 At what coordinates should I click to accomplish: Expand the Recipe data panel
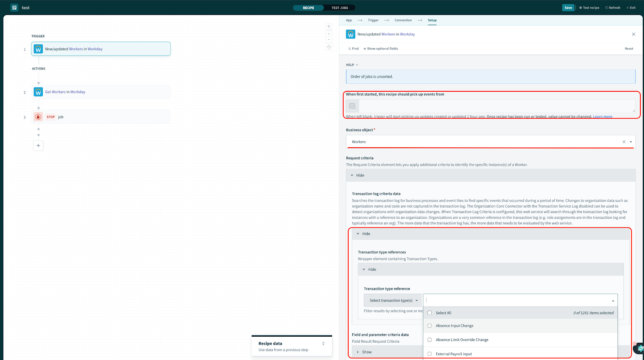point(323,344)
